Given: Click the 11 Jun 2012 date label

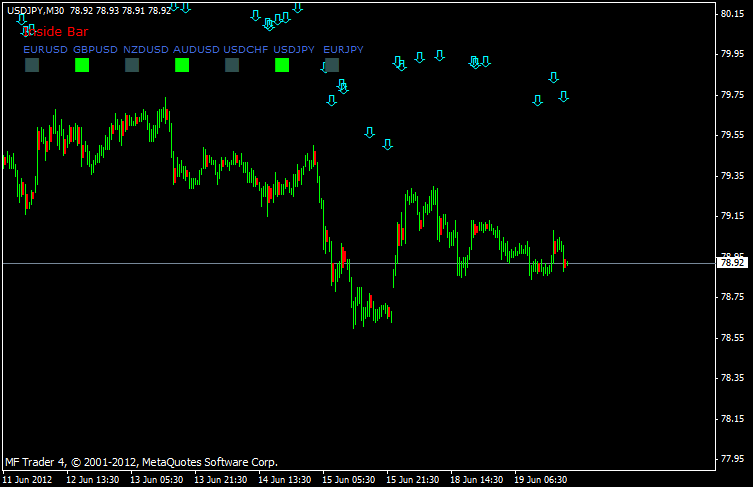Looking at the screenshot, I should [27, 479].
